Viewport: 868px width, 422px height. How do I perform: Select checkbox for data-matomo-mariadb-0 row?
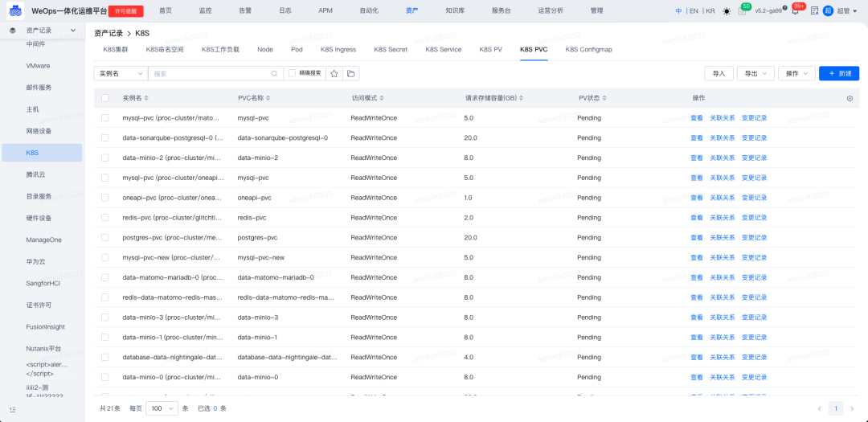point(105,277)
